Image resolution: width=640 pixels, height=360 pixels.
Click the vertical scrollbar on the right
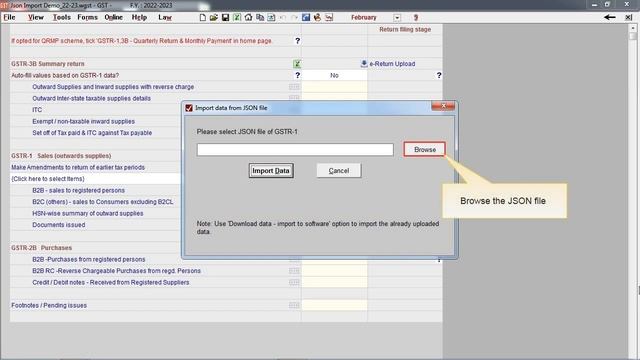tap(633, 191)
